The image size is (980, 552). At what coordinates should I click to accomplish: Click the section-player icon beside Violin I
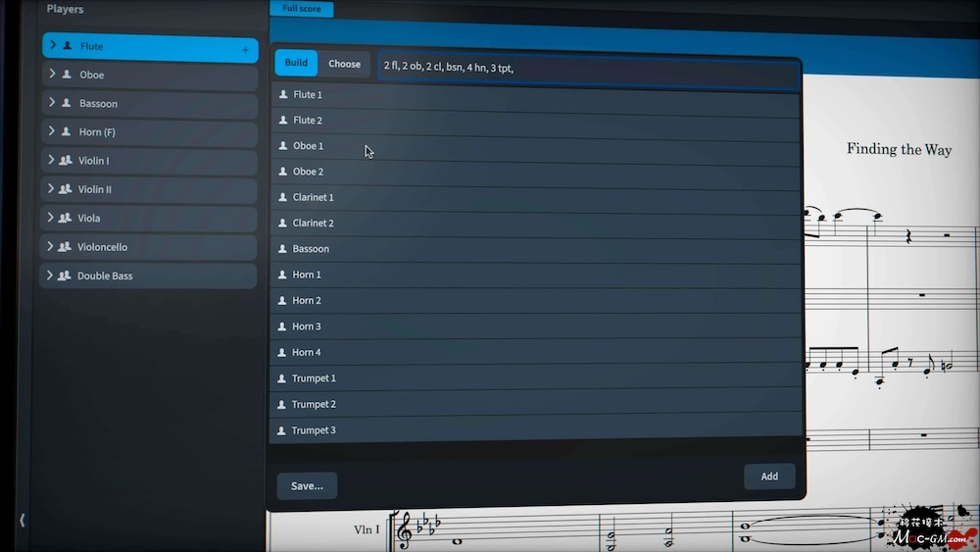pos(66,161)
